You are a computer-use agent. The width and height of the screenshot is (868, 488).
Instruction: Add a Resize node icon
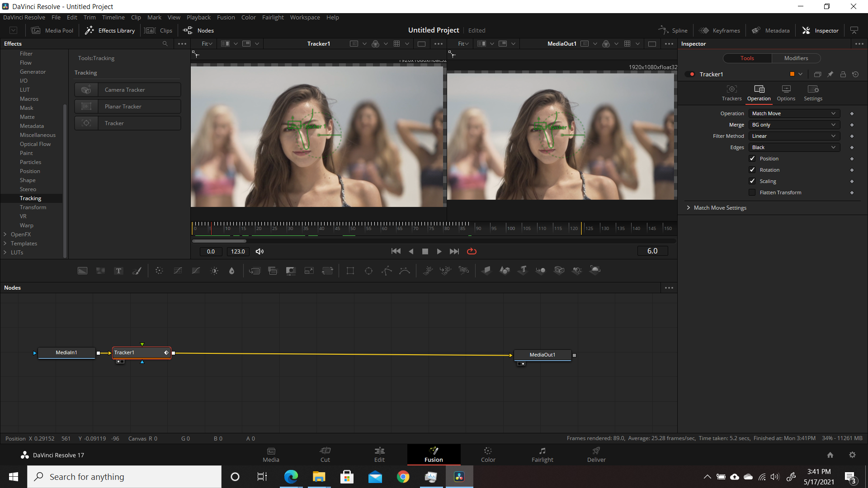click(x=309, y=271)
